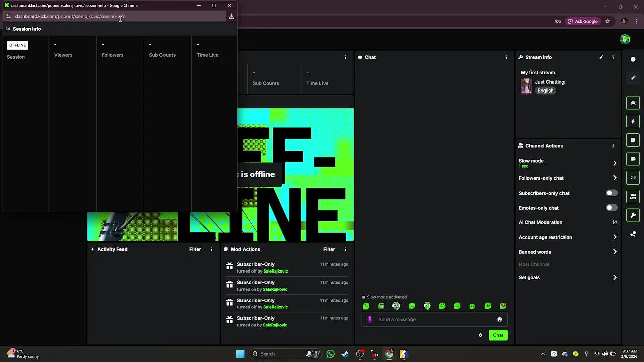This screenshot has width=644, height=362.
Task: Click 'Viewers' label in Session Info popup
Action: [63, 55]
